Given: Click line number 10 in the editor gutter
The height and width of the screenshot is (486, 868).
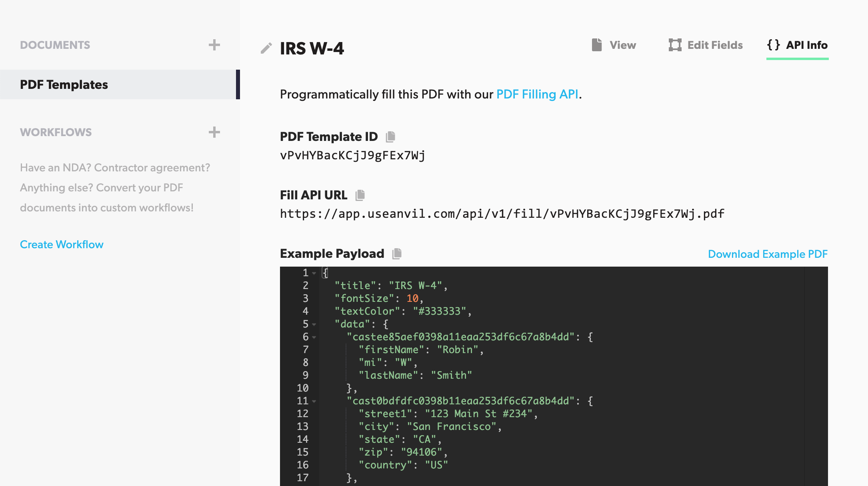Looking at the screenshot, I should coord(303,388).
